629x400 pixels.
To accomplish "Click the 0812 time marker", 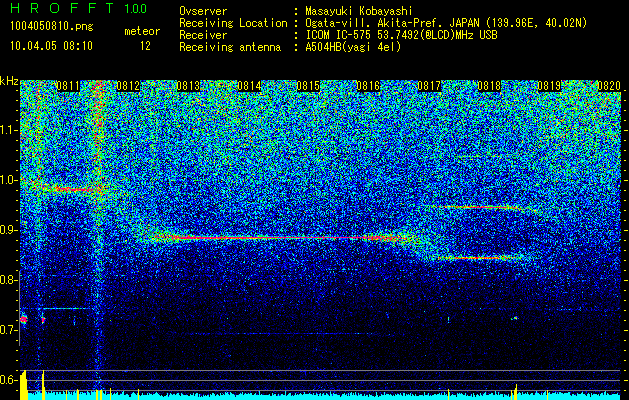I will point(128,86).
